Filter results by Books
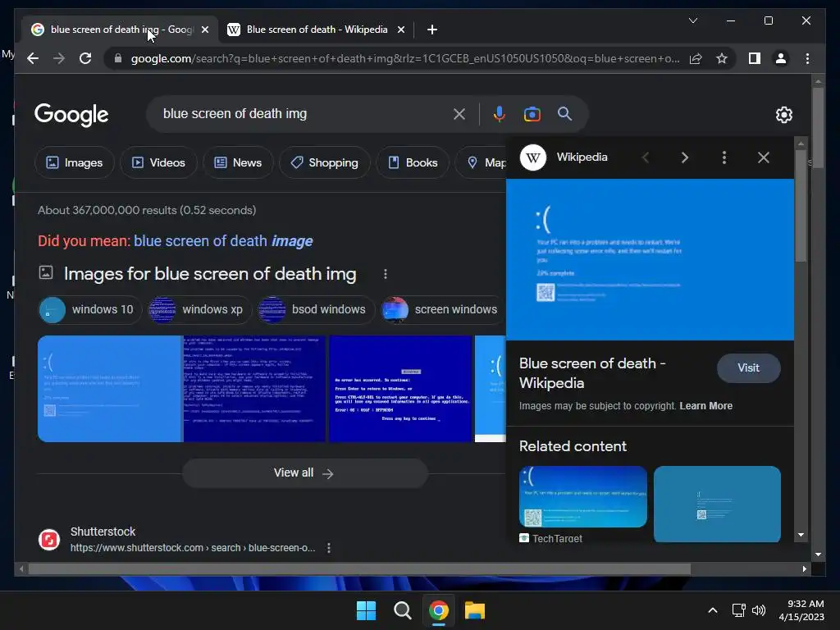This screenshot has width=840, height=630. click(413, 162)
